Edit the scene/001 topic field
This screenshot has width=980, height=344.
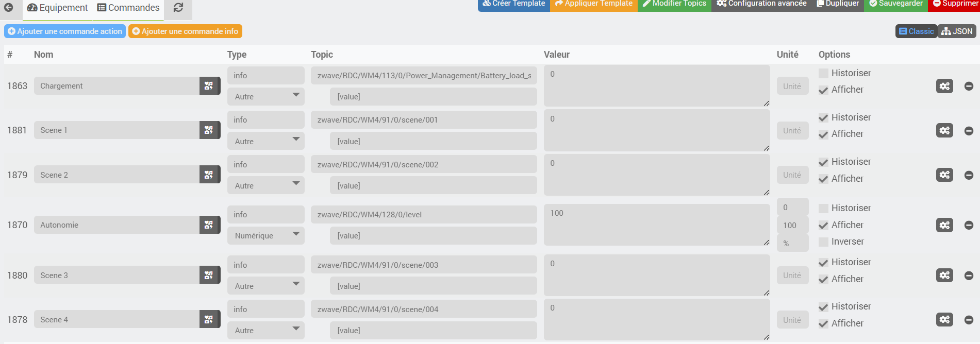[424, 120]
